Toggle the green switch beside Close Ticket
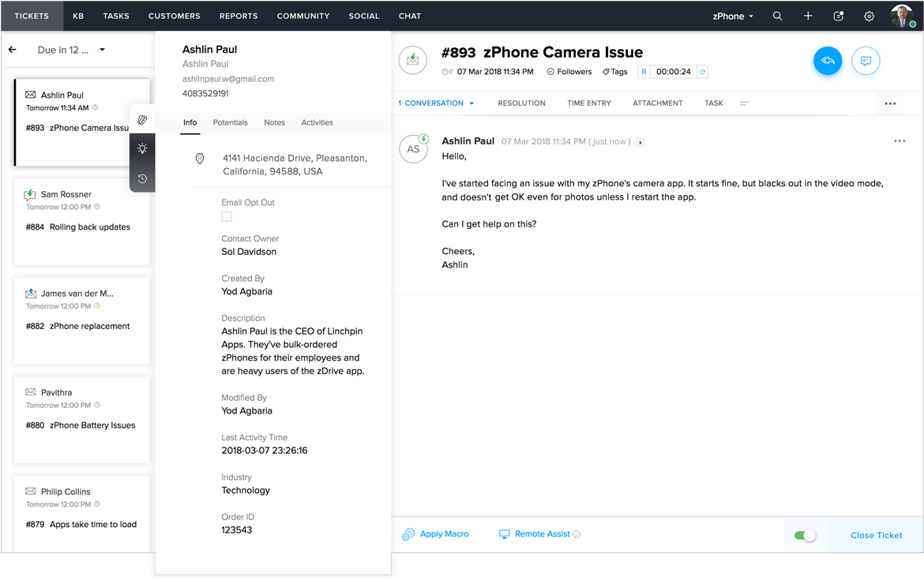 point(805,536)
